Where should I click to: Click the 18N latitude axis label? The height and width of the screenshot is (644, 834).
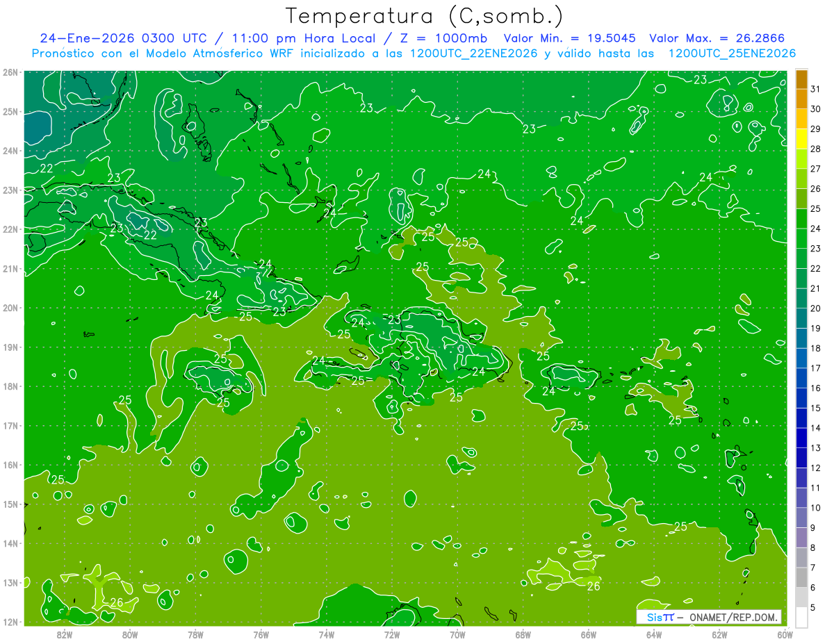tap(10, 386)
